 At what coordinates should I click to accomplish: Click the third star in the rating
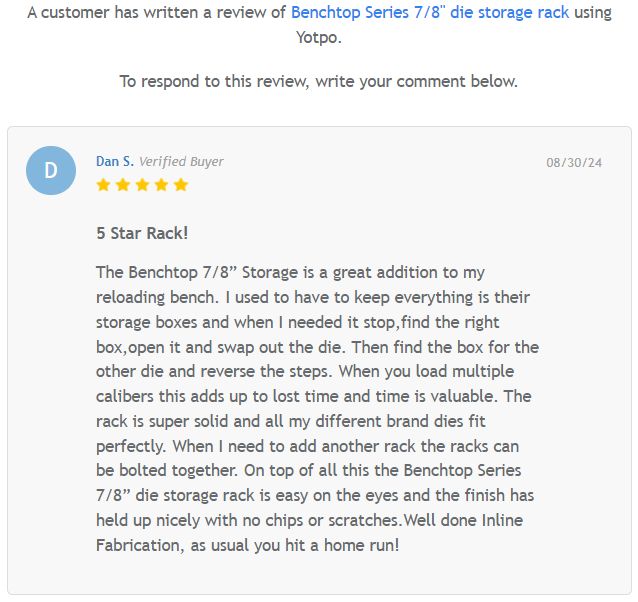pyautogui.click(x=142, y=185)
